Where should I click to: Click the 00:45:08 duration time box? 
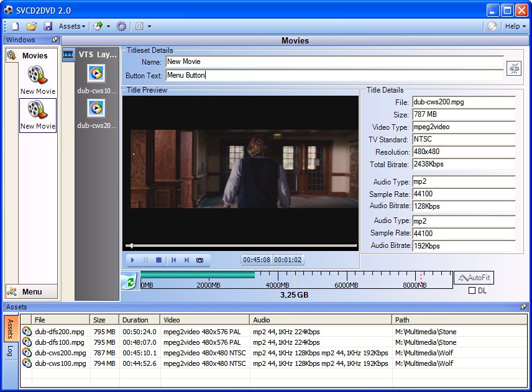click(x=257, y=260)
